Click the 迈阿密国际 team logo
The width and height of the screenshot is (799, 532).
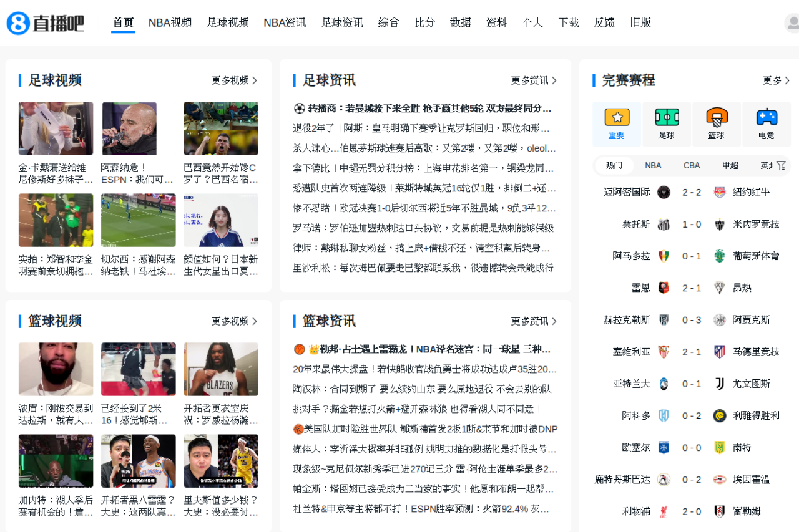coord(664,192)
